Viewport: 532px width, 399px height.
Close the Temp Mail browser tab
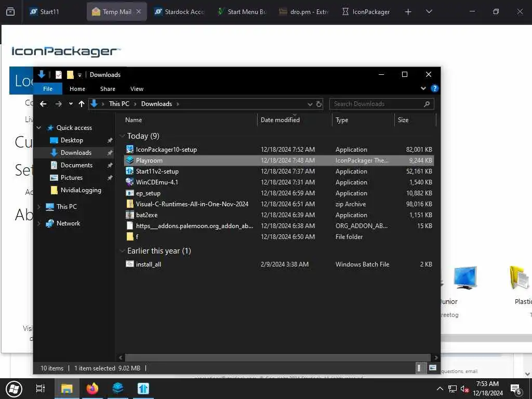pyautogui.click(x=138, y=11)
